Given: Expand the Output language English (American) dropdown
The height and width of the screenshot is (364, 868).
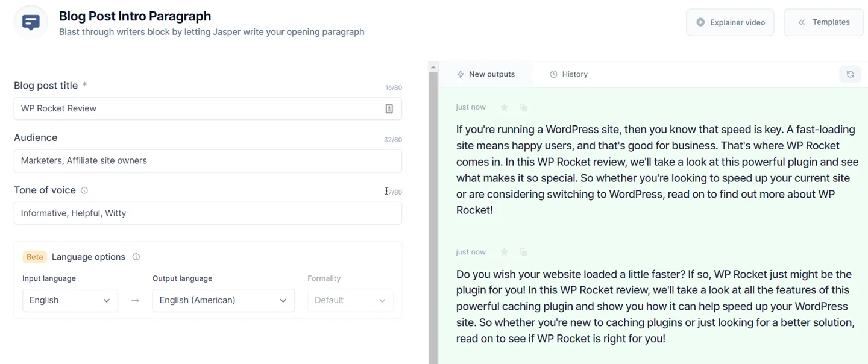Looking at the screenshot, I should tap(223, 300).
